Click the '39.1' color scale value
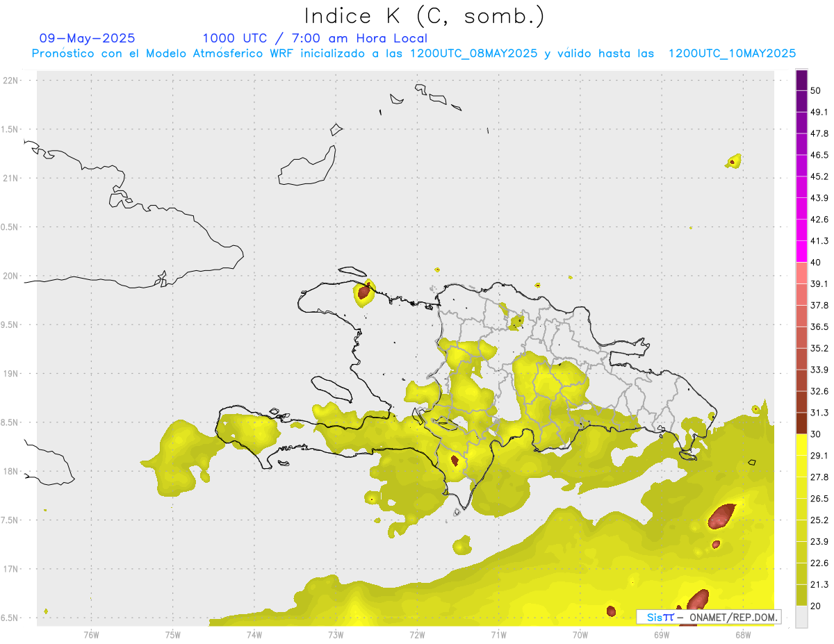This screenshot has width=834, height=644. (819, 284)
